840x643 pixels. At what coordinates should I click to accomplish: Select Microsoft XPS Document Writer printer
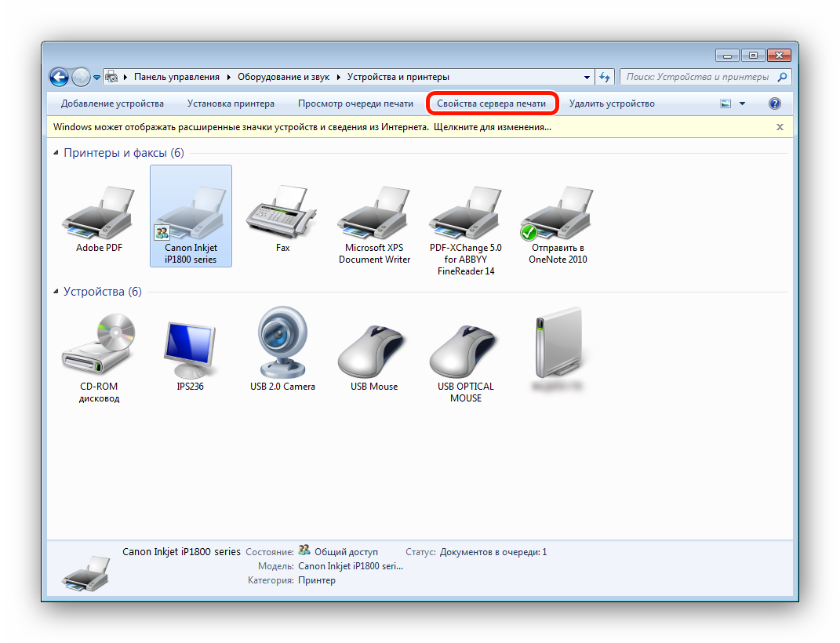374,215
